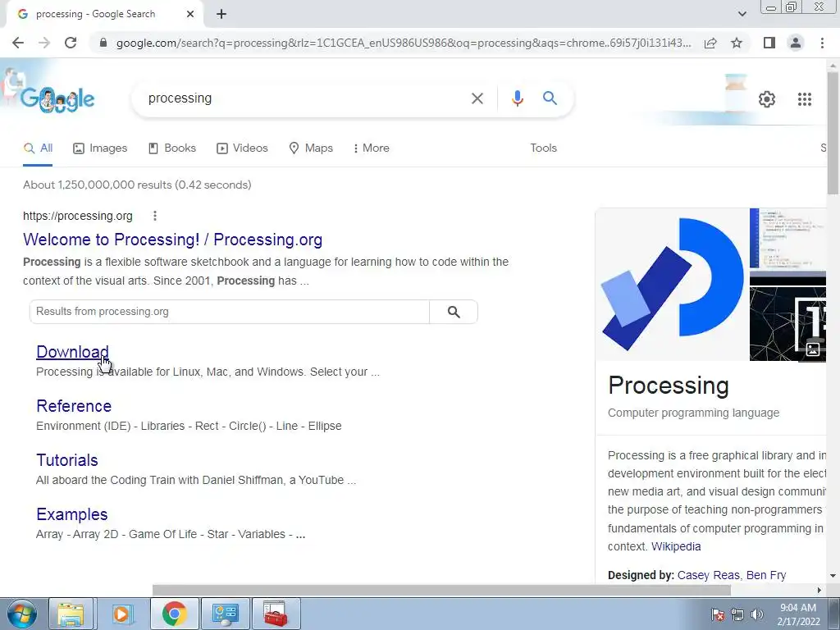Open the Chrome profile avatar
Image resolution: width=840 pixels, height=630 pixels.
(x=796, y=43)
